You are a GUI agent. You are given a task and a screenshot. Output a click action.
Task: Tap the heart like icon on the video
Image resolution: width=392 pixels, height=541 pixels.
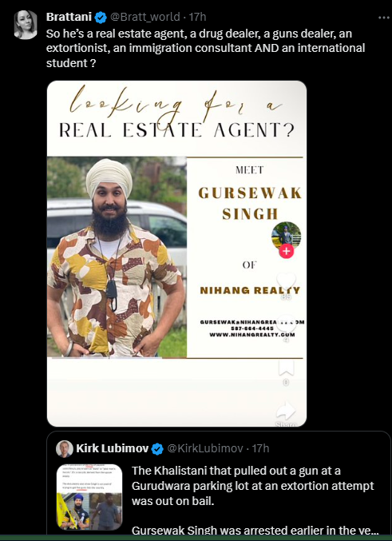pyautogui.click(x=286, y=280)
